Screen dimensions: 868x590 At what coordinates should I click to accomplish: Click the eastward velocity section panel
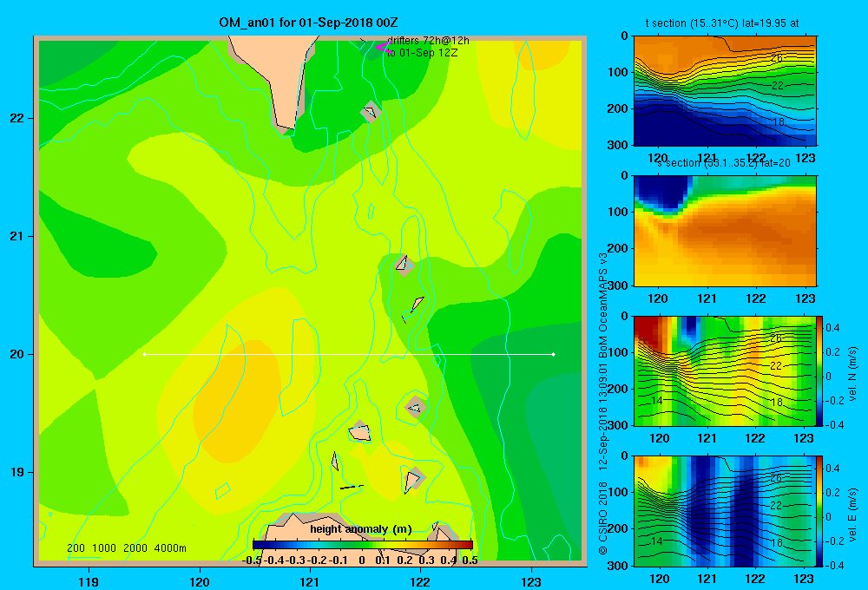[725, 511]
